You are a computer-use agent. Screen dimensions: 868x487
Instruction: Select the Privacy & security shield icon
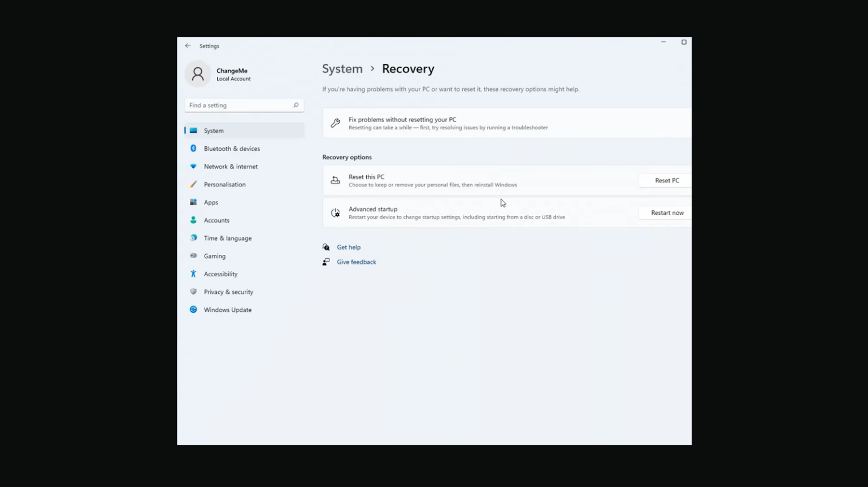(194, 292)
